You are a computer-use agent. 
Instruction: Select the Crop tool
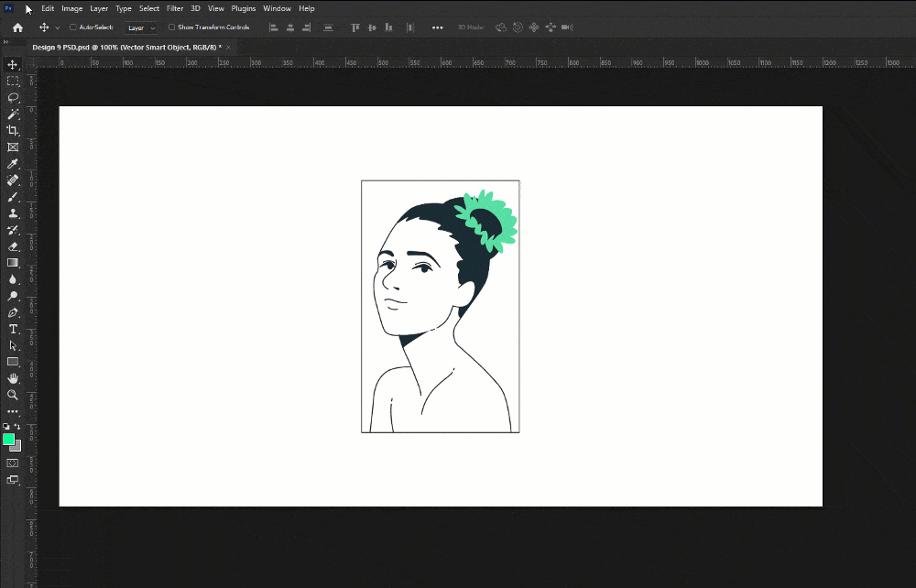[x=13, y=130]
